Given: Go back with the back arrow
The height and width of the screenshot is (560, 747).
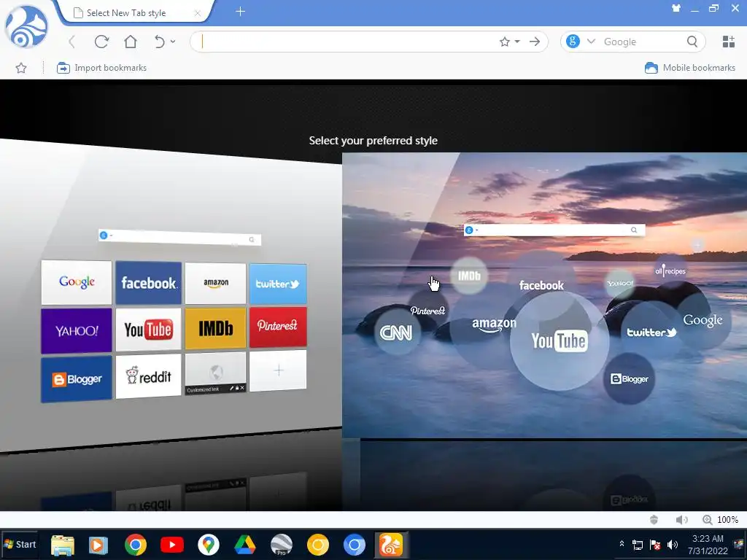Looking at the screenshot, I should point(72,42).
